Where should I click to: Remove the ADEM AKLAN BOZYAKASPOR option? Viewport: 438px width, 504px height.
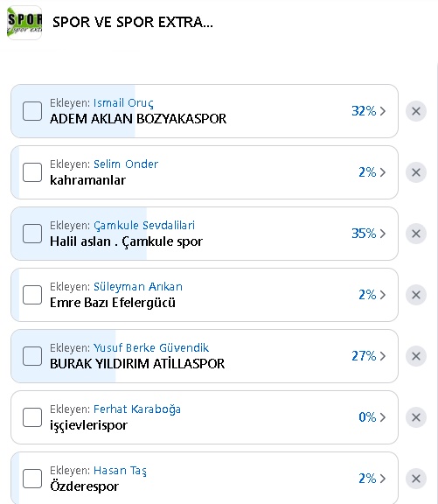click(x=416, y=111)
